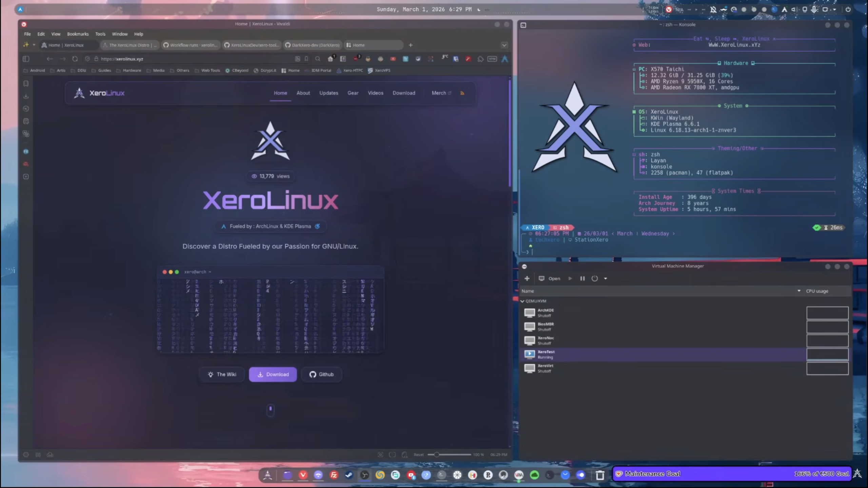Open the tab list chevron at Vivaldi's tab bar

504,45
